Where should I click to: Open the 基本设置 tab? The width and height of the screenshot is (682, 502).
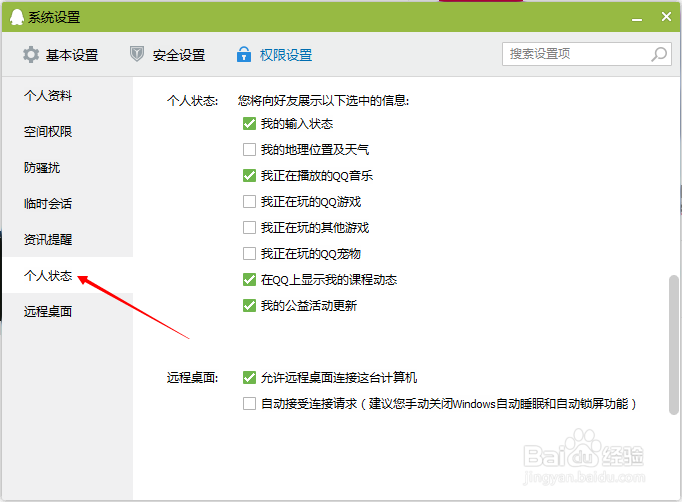tap(60, 55)
